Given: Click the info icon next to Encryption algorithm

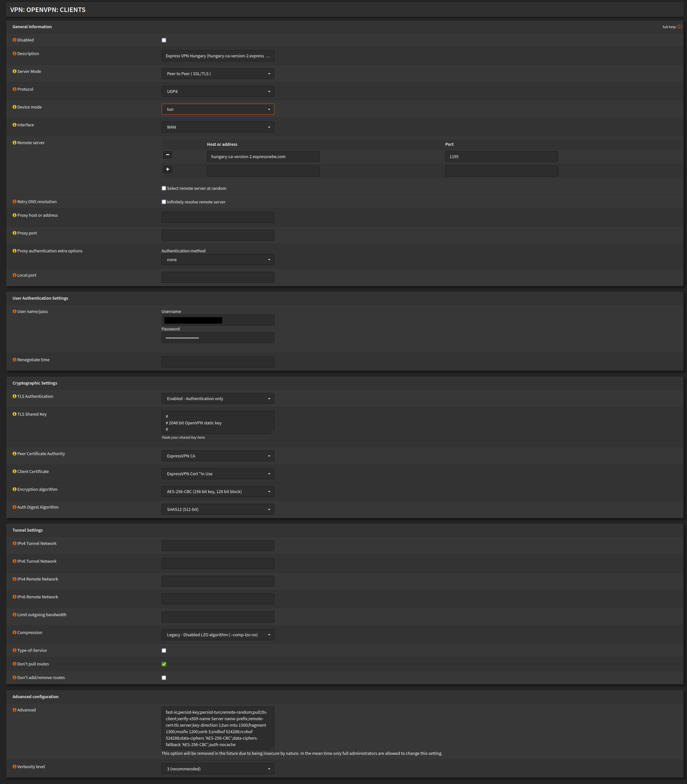Looking at the screenshot, I should (x=14, y=489).
